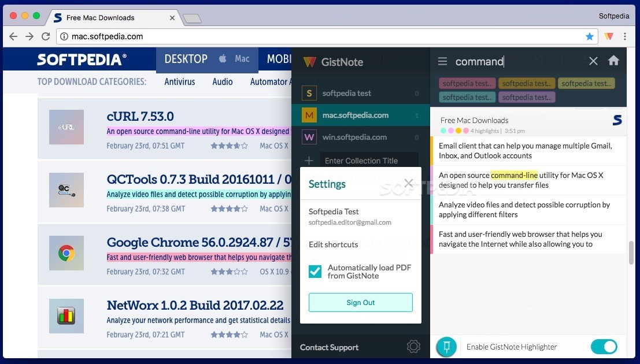Viewport: 640px width, 364px height.
Task: Open the Analyze video files highlight note
Action: [528, 210]
